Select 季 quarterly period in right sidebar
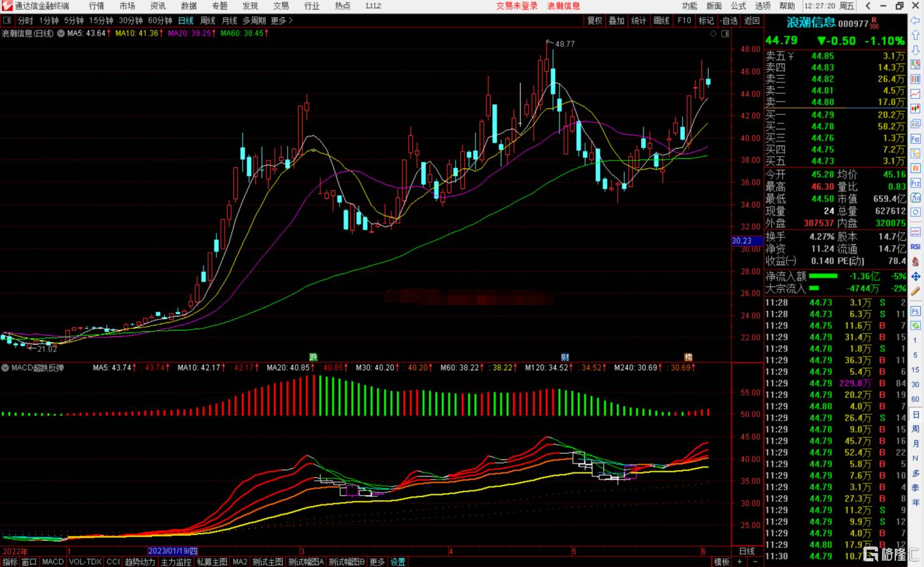924x567 pixels. 916,487
